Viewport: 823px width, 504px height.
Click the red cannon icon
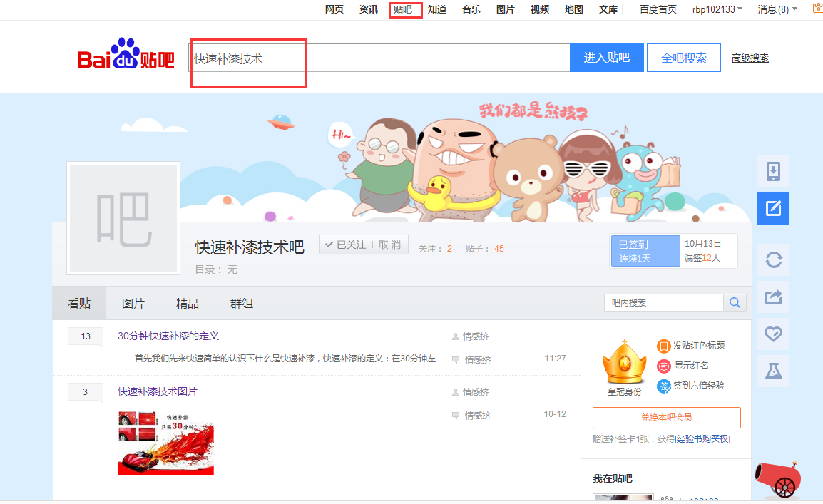778,479
